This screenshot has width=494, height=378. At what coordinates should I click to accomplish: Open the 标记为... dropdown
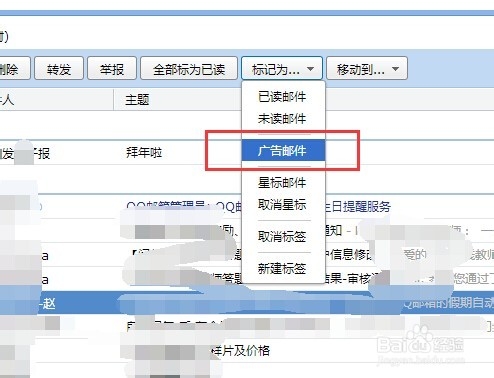(x=282, y=69)
